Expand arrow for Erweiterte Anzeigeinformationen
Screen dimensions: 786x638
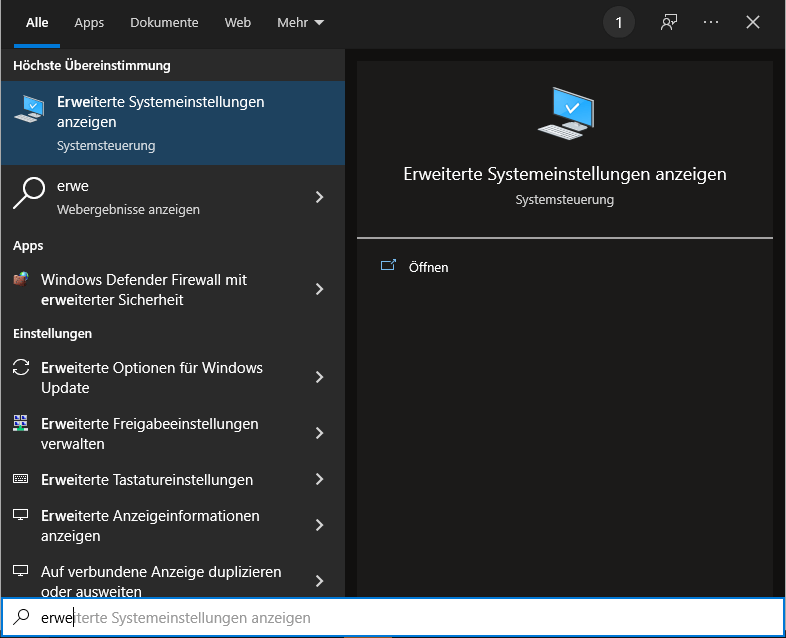click(x=319, y=525)
